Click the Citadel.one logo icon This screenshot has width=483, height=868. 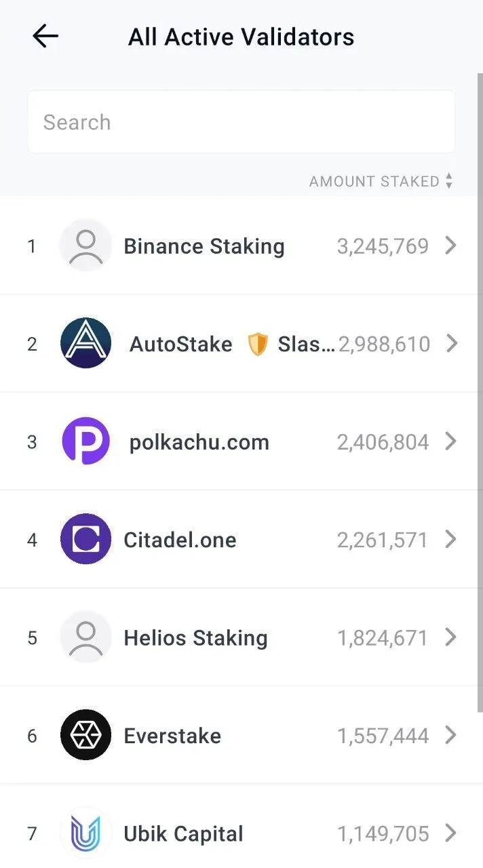coord(85,539)
